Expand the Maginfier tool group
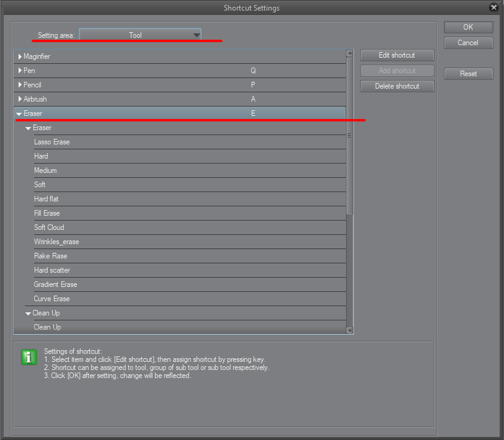 (20, 56)
